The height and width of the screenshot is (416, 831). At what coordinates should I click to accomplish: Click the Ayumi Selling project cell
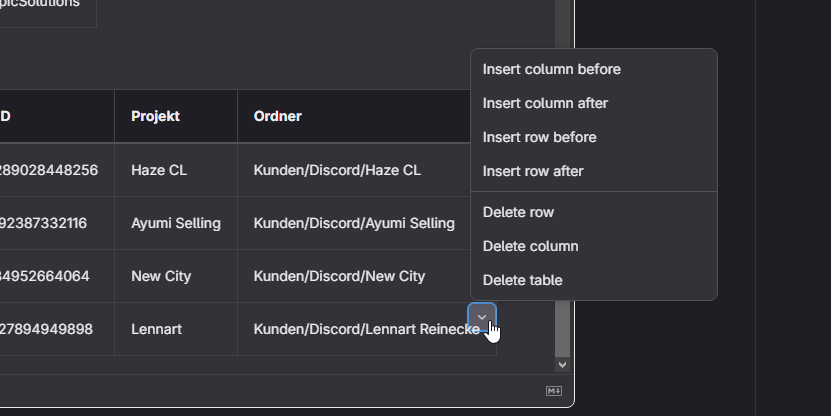[x=176, y=223]
